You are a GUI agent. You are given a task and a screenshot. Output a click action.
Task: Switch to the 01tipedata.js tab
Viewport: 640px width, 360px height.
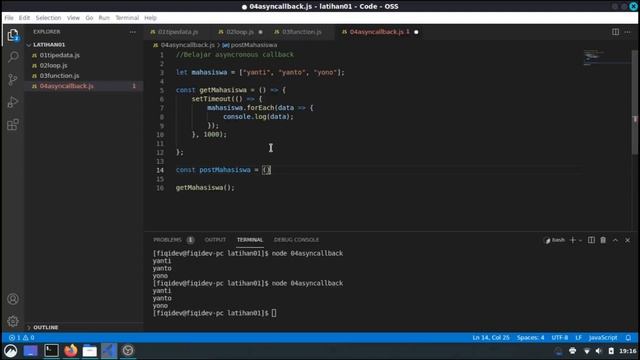(x=178, y=32)
